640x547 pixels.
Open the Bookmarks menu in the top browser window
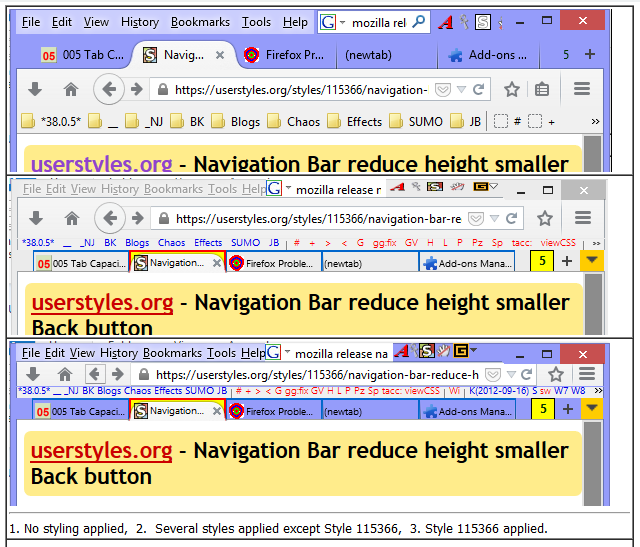(200, 22)
